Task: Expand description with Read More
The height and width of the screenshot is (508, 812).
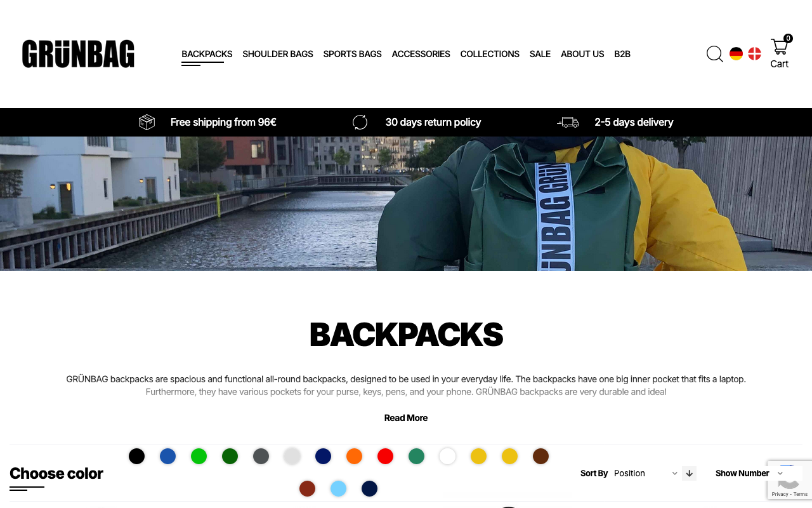Action: click(406, 418)
